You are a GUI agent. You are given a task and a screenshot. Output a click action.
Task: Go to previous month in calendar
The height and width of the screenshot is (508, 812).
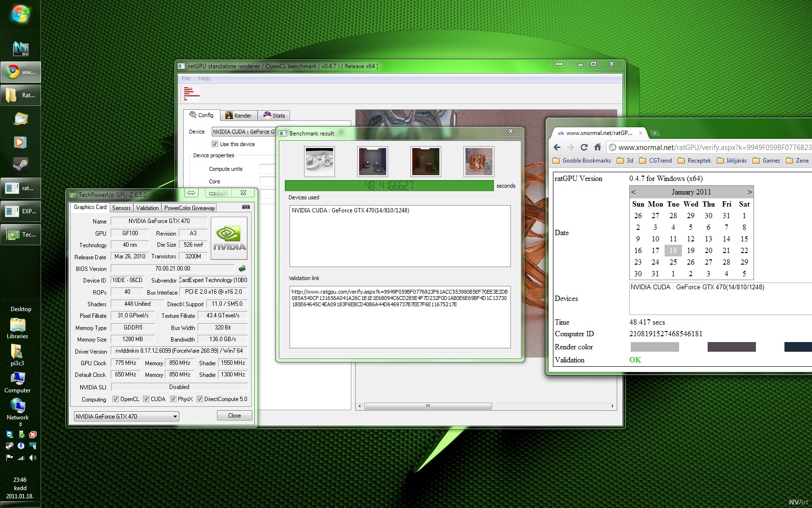click(x=633, y=192)
